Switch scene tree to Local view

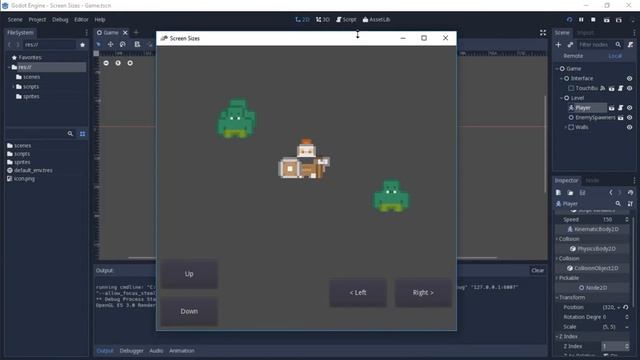click(x=615, y=56)
